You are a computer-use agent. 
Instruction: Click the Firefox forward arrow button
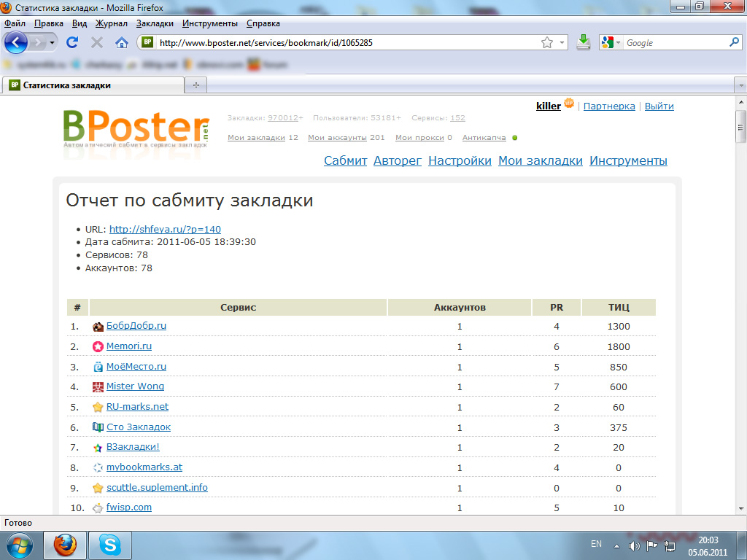coord(38,43)
